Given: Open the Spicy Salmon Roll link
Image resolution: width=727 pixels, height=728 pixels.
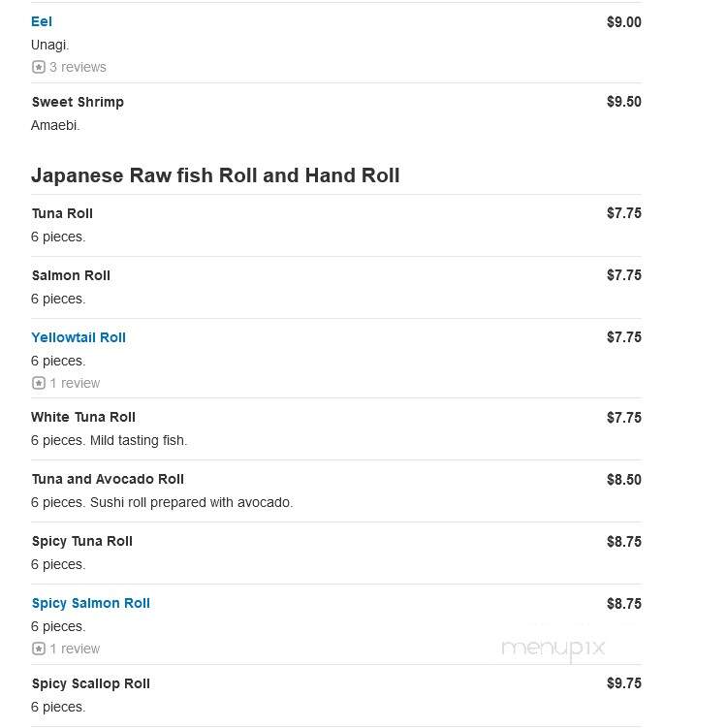Looking at the screenshot, I should tap(91, 603).
